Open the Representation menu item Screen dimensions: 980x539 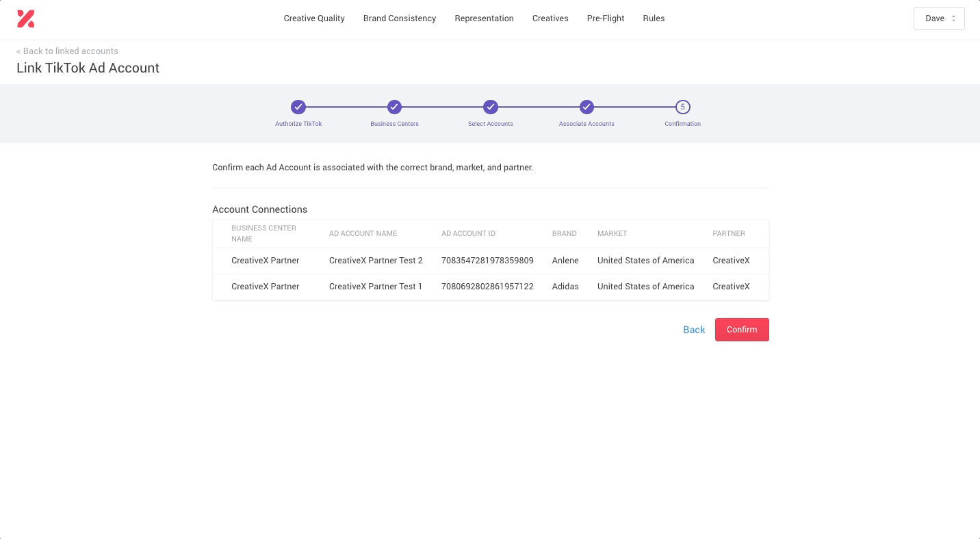coord(485,18)
